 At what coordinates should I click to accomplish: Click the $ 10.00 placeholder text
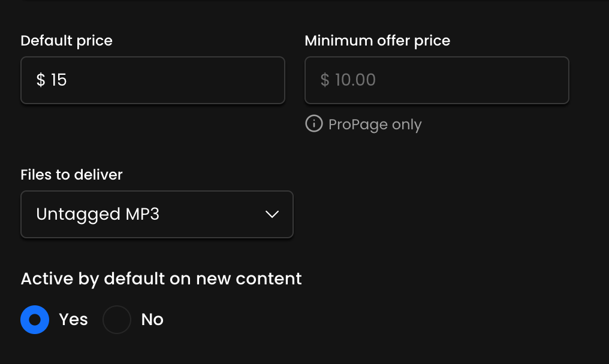(x=348, y=80)
